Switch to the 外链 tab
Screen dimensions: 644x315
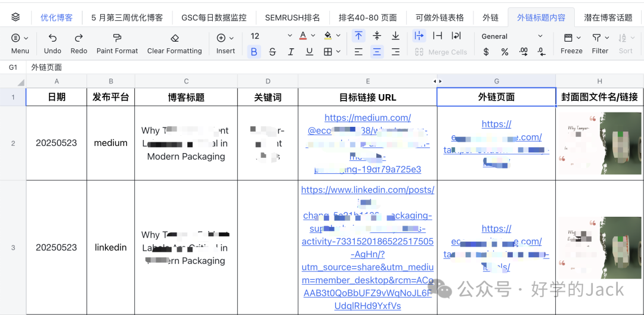pyautogui.click(x=490, y=18)
